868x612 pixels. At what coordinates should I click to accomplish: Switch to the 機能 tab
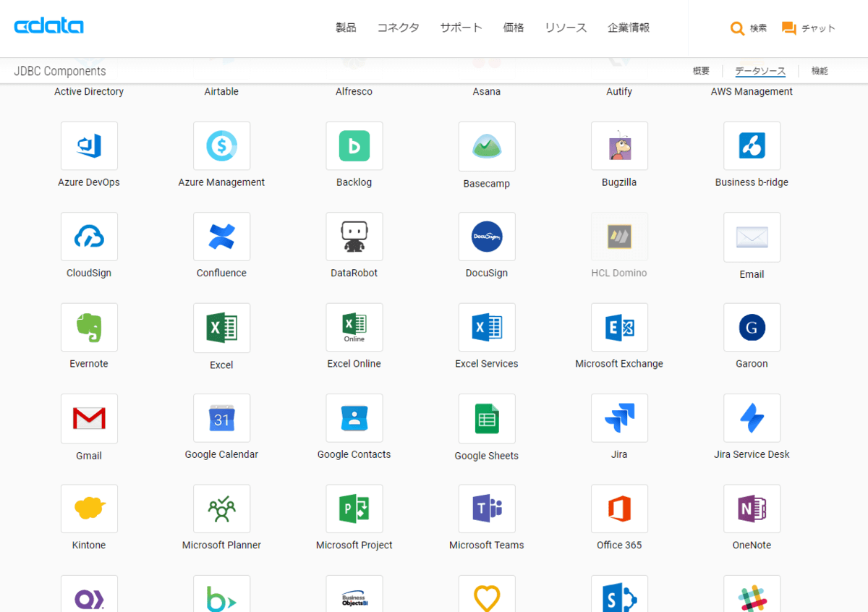[820, 71]
